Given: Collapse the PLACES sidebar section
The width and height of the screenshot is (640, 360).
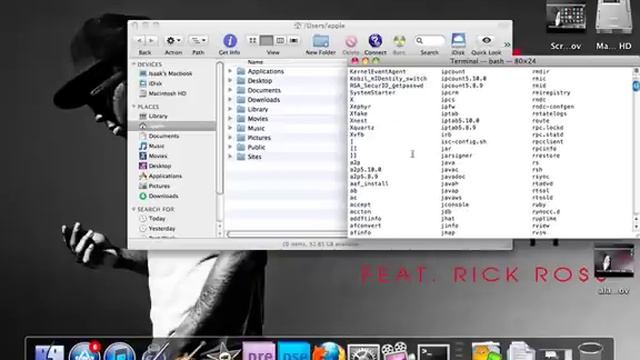Looking at the screenshot, I should click(x=134, y=107).
